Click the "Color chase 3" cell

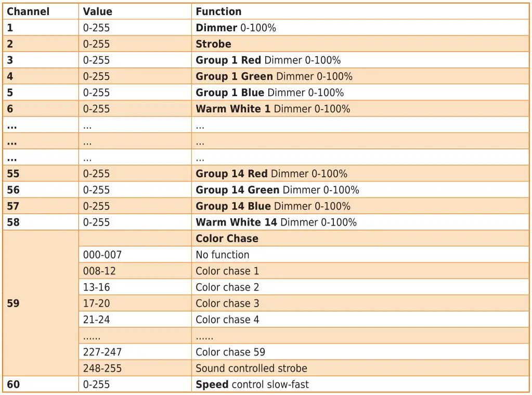(x=227, y=303)
